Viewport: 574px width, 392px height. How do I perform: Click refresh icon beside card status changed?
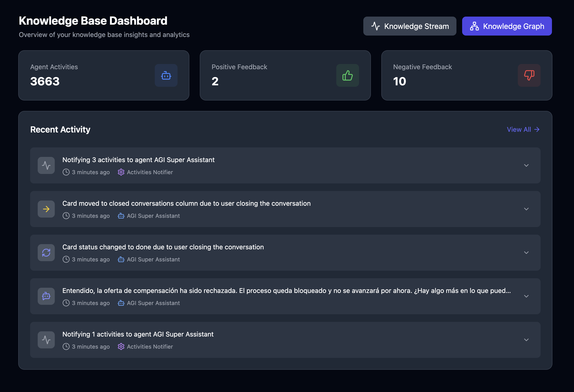point(46,252)
